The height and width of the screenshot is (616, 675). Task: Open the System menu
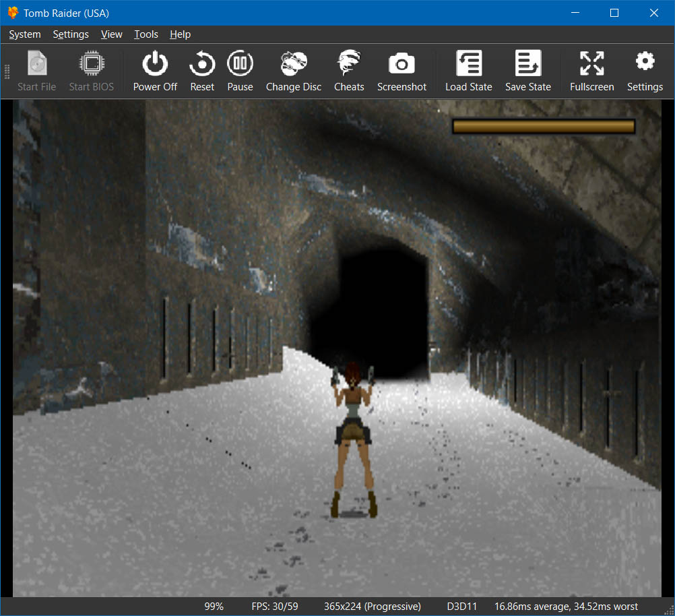point(25,34)
